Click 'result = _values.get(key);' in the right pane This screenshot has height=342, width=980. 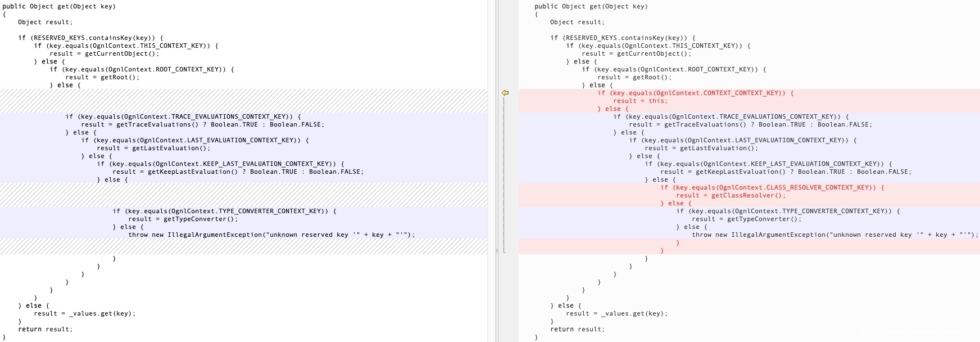[x=616, y=314]
